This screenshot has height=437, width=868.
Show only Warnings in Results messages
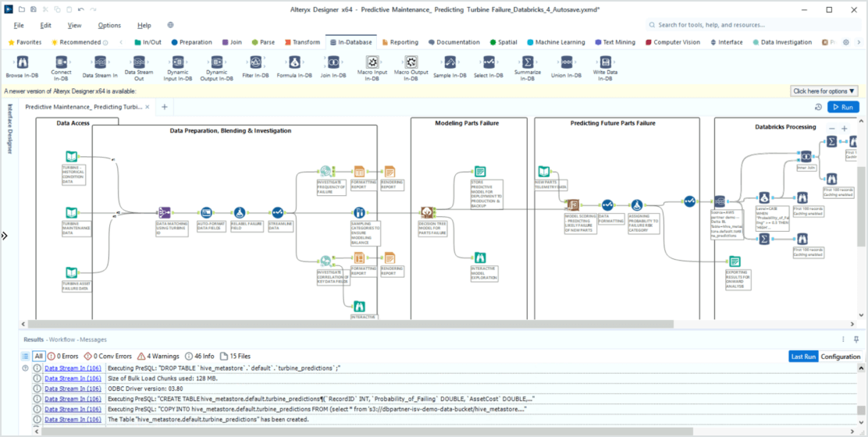click(x=158, y=356)
